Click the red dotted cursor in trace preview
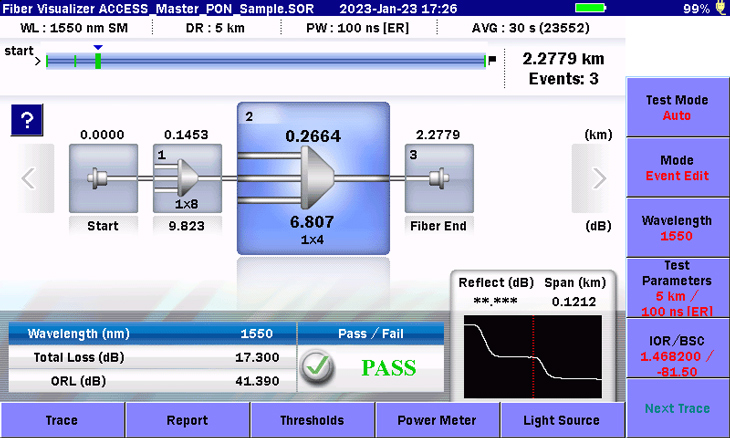Screen dimensions: 730x438 (533, 357)
